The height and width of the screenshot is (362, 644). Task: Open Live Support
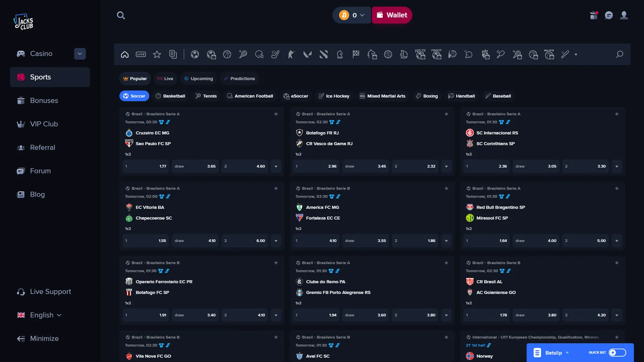(50, 292)
